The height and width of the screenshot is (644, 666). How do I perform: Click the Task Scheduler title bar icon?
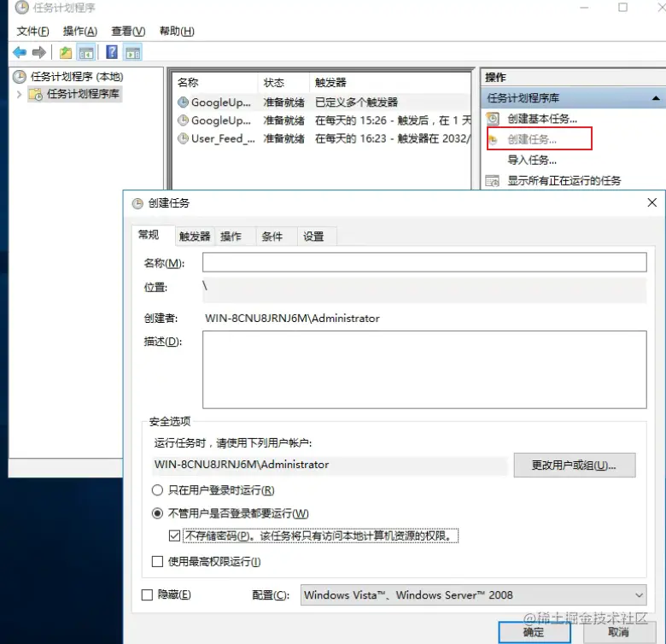[x=22, y=7]
